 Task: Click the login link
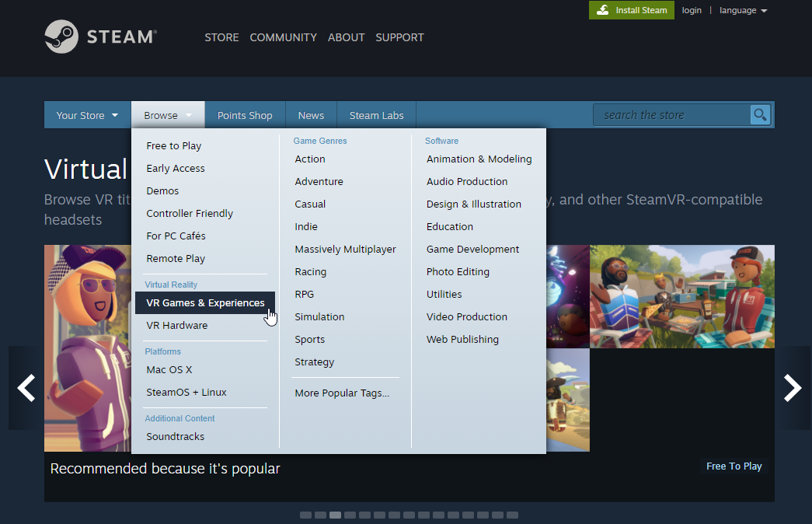[x=692, y=10]
